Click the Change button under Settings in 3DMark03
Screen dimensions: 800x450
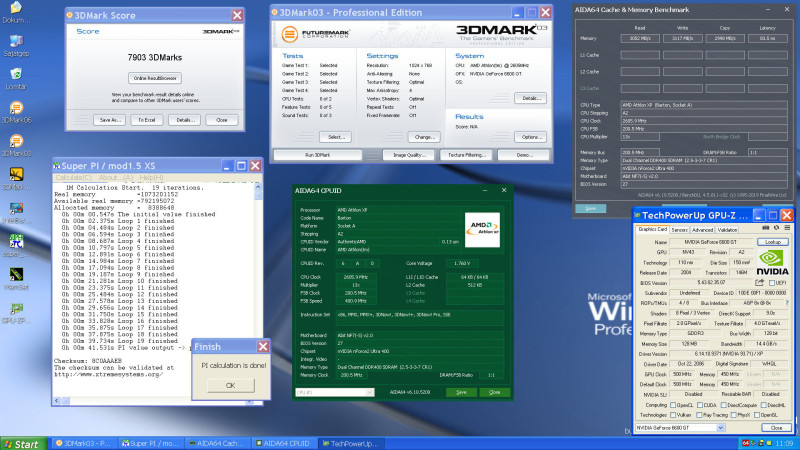(424, 137)
